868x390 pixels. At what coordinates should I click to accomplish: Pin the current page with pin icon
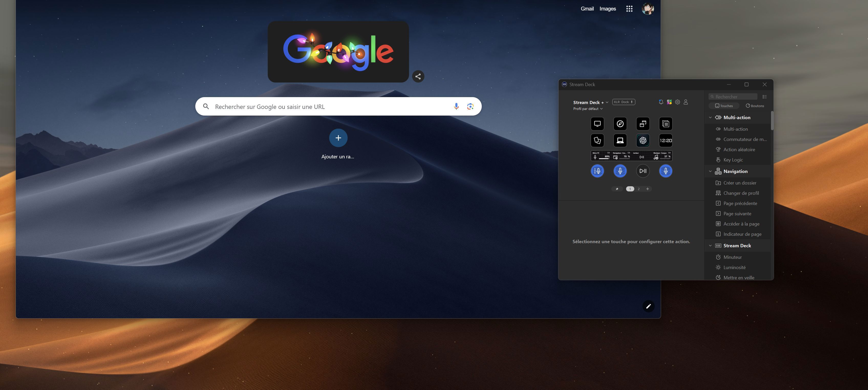(617, 189)
